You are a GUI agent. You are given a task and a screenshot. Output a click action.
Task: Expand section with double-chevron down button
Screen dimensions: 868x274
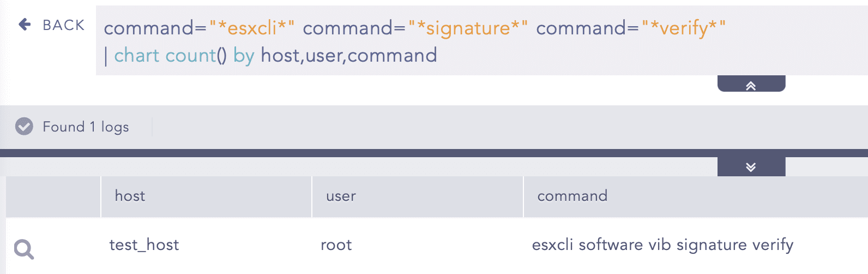751,167
